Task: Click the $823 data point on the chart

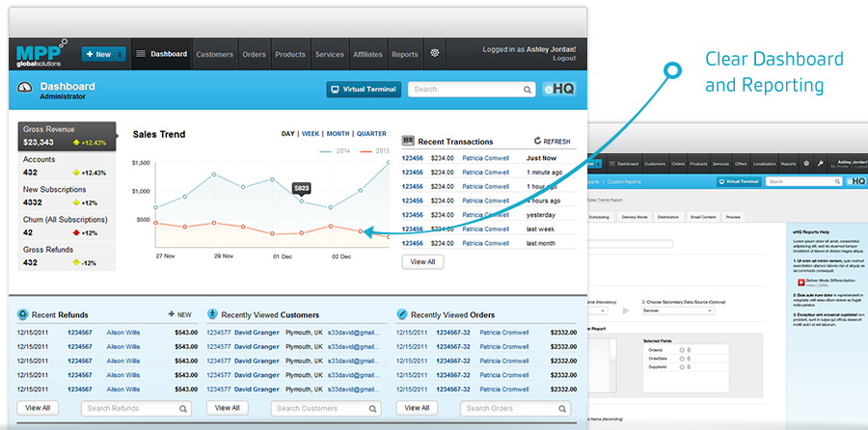Action: pyautogui.click(x=302, y=201)
